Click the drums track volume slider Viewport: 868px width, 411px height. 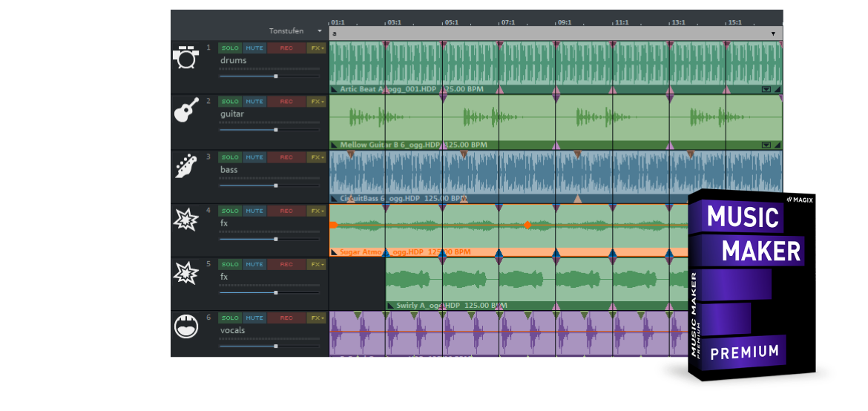(x=269, y=76)
